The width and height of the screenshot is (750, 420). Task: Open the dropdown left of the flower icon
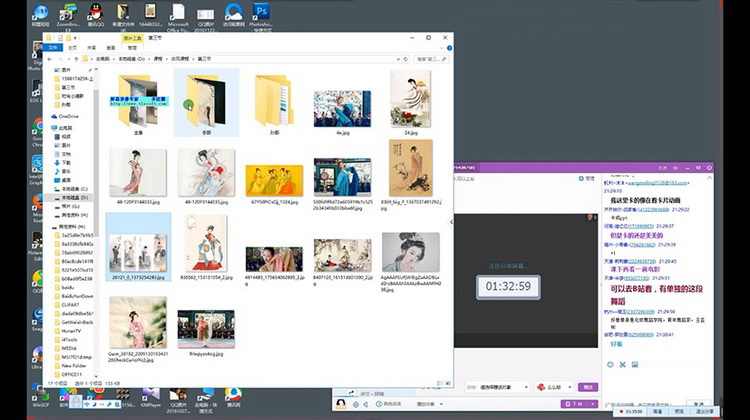[x=526, y=387]
